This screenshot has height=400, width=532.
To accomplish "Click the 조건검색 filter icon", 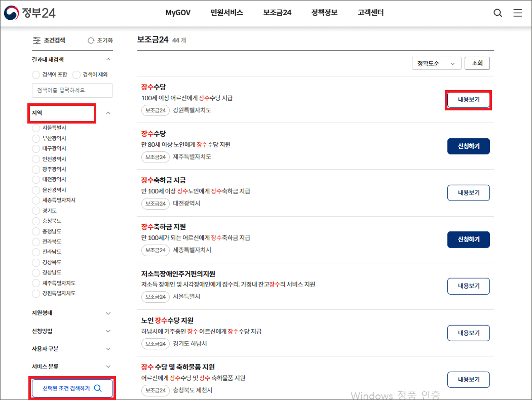I will (36, 41).
